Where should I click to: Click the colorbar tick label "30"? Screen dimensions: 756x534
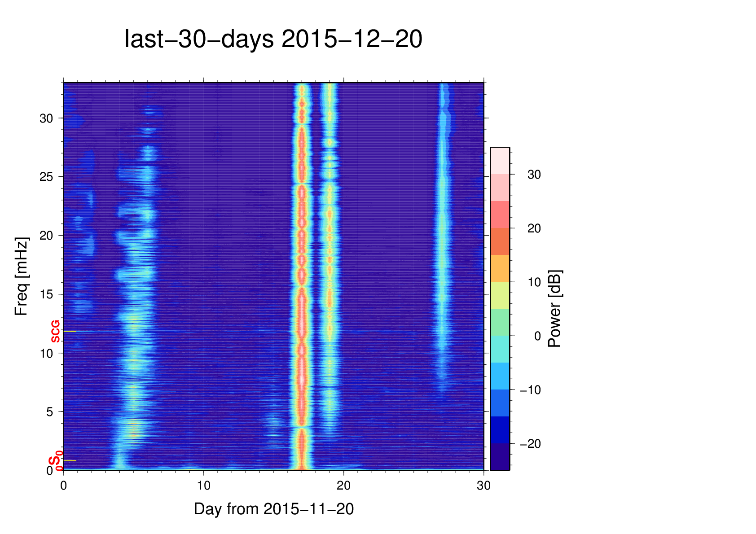pyautogui.click(x=534, y=175)
